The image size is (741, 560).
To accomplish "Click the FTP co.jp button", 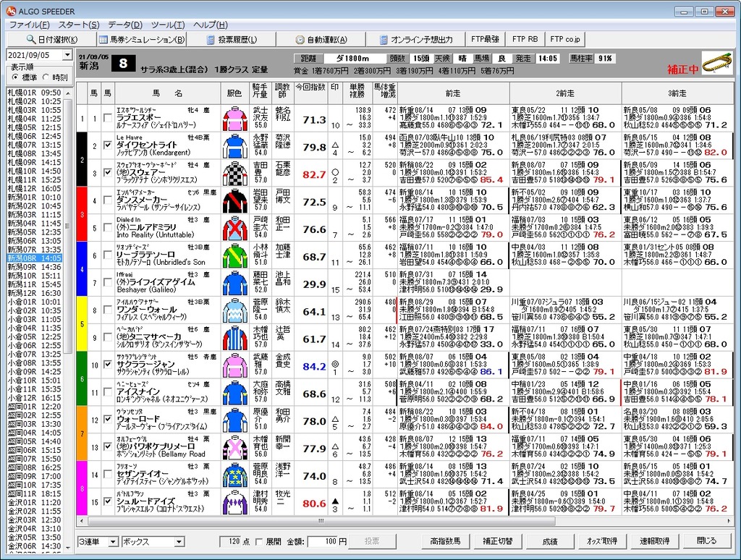I will pos(565,39).
